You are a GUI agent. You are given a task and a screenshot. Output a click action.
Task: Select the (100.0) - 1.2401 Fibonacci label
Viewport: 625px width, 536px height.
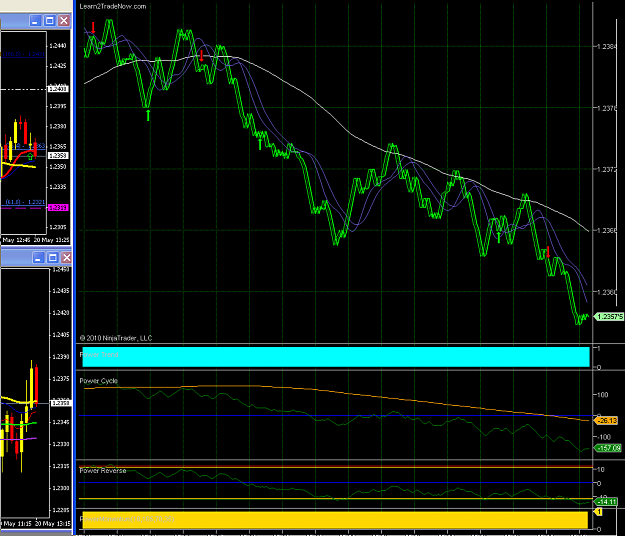24,54
